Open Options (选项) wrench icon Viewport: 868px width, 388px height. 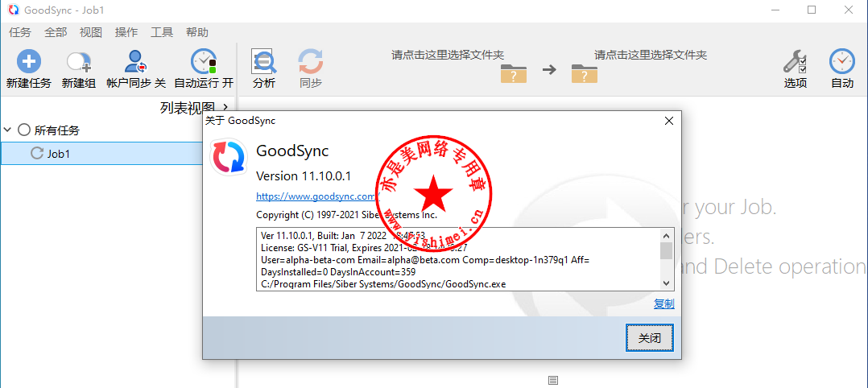(795, 61)
